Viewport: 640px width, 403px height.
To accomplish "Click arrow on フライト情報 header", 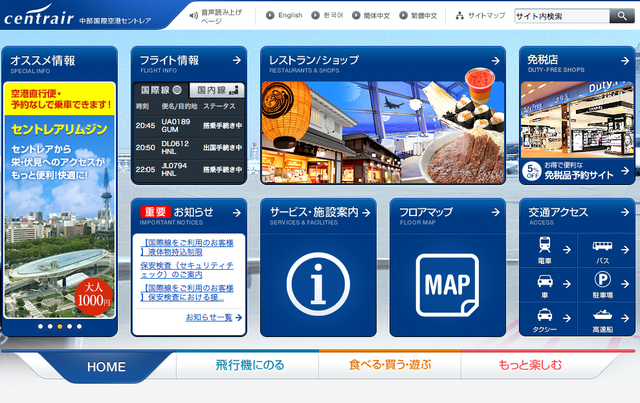I will pyautogui.click(x=237, y=60).
